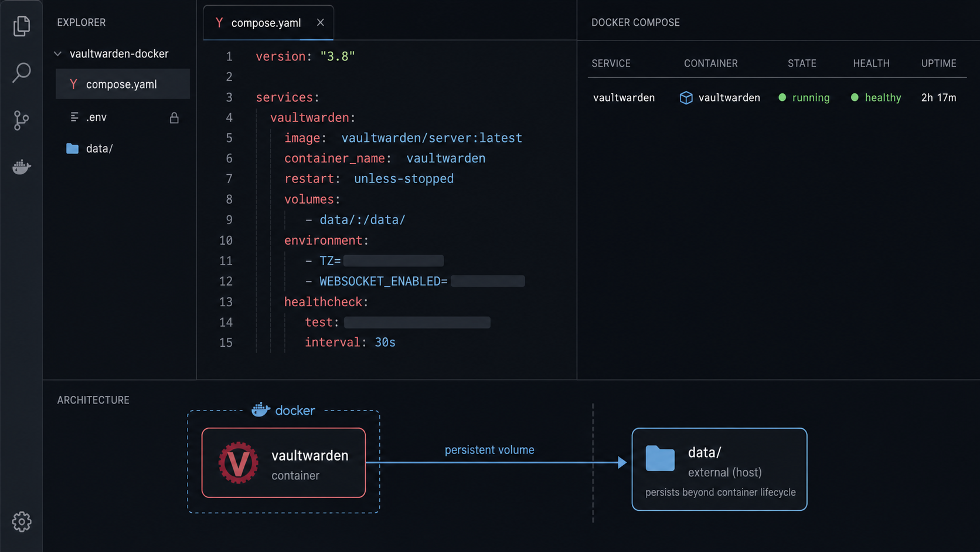Click the .env file lines icon
This screenshot has height=552, width=980.
click(x=74, y=117)
